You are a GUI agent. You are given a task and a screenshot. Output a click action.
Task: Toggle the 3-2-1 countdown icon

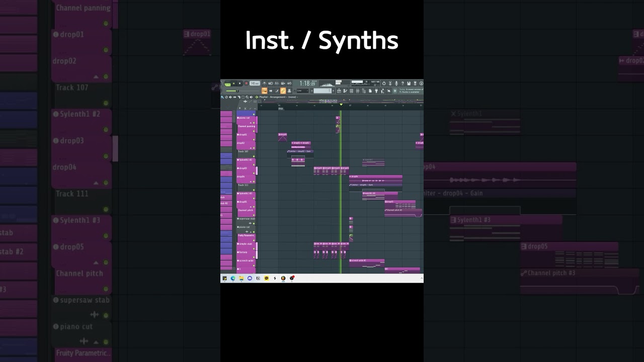277,83
